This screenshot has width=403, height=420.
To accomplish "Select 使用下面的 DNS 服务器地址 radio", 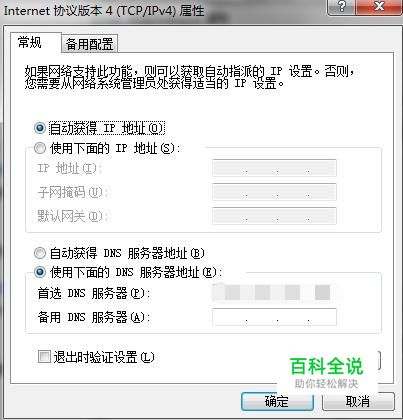I will [x=40, y=272].
